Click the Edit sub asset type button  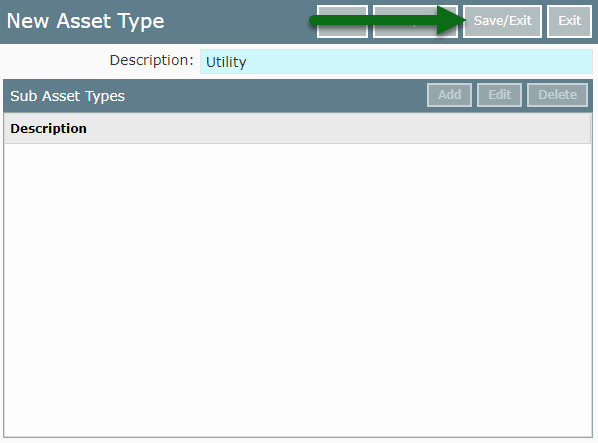(499, 95)
